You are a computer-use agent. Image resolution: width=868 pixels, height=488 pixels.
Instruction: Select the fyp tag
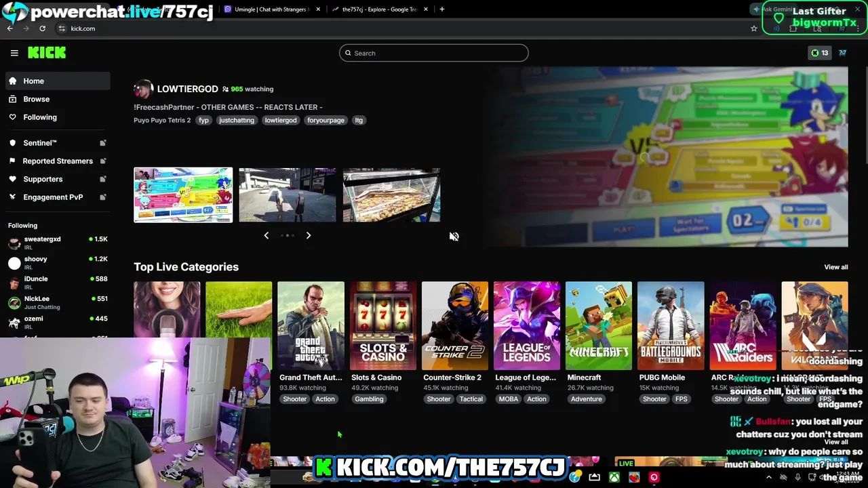pos(203,120)
